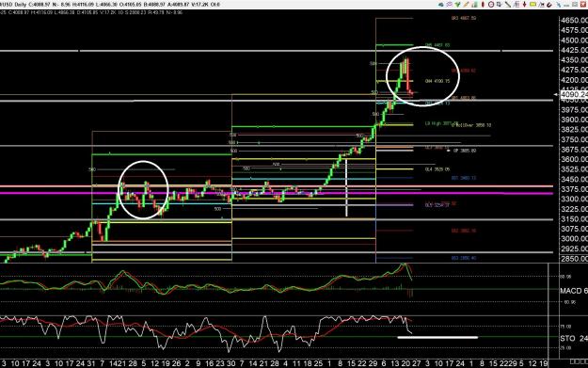
Task: Click the red oval toolbar icon
Action: pos(483,5)
